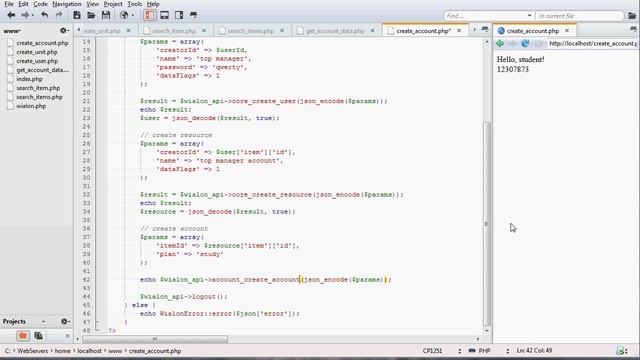
Task: Save the current file with floppy icon
Action: [x=106, y=15]
